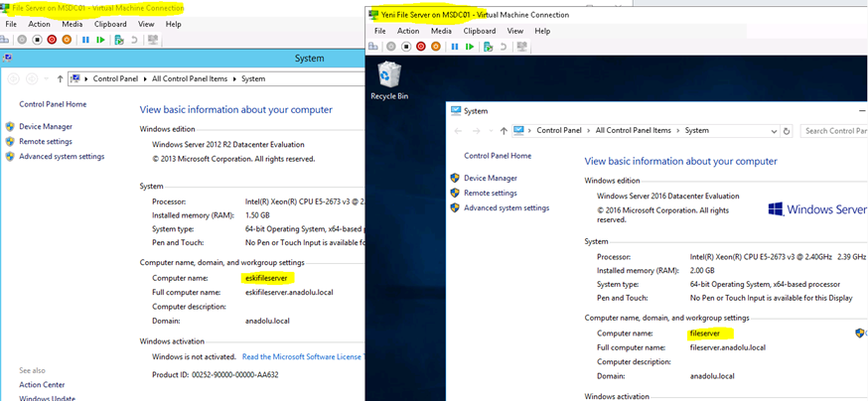
Task: Expand chevron after All Control Panel Items, Server 2016
Action: click(x=677, y=131)
